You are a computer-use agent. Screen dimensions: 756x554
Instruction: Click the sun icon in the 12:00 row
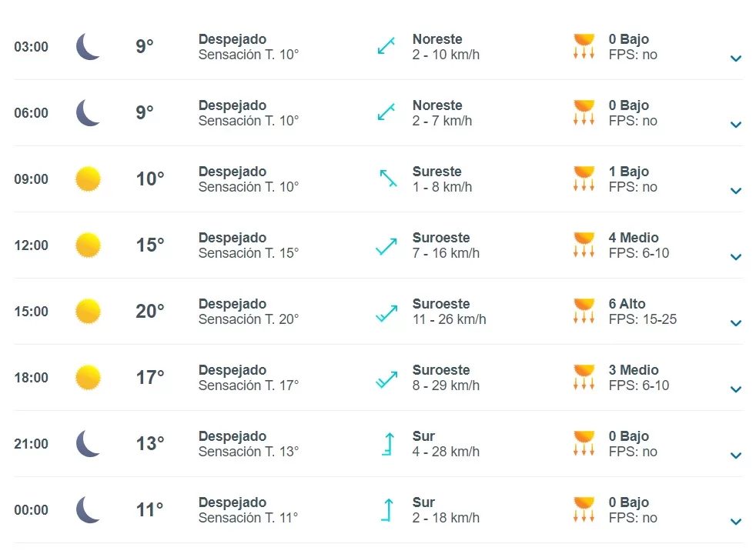[x=89, y=245]
